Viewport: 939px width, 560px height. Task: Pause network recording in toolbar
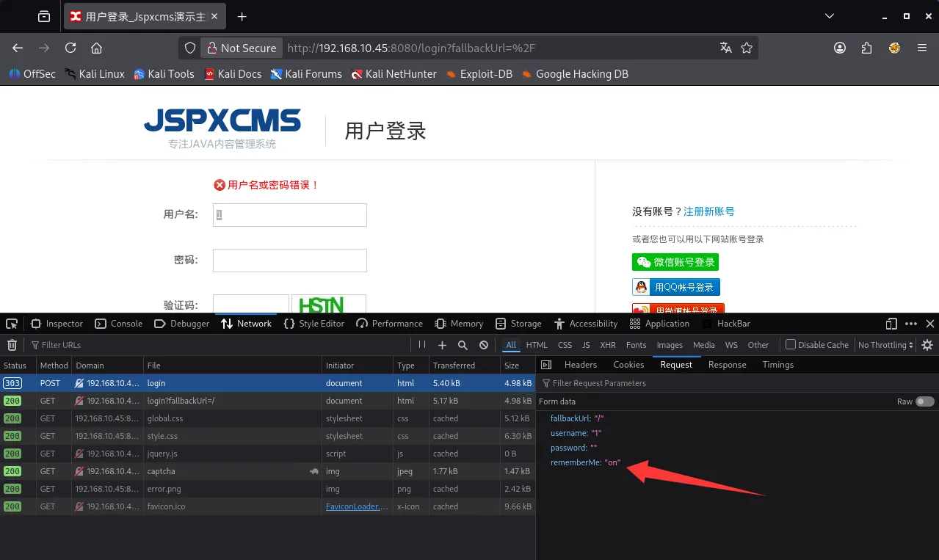(x=422, y=345)
